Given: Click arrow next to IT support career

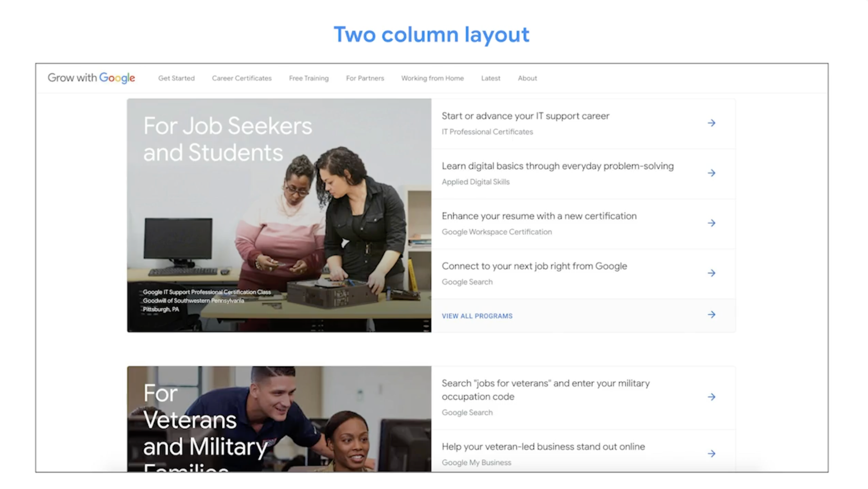Looking at the screenshot, I should coord(711,123).
